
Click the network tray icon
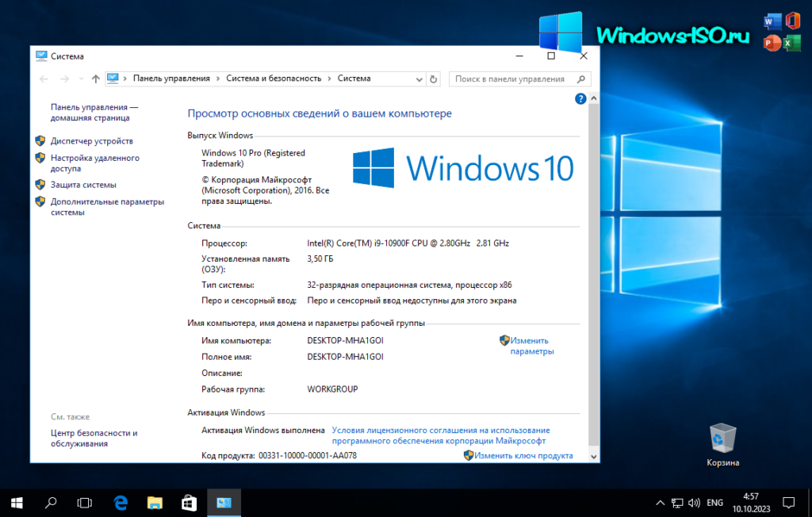point(677,503)
